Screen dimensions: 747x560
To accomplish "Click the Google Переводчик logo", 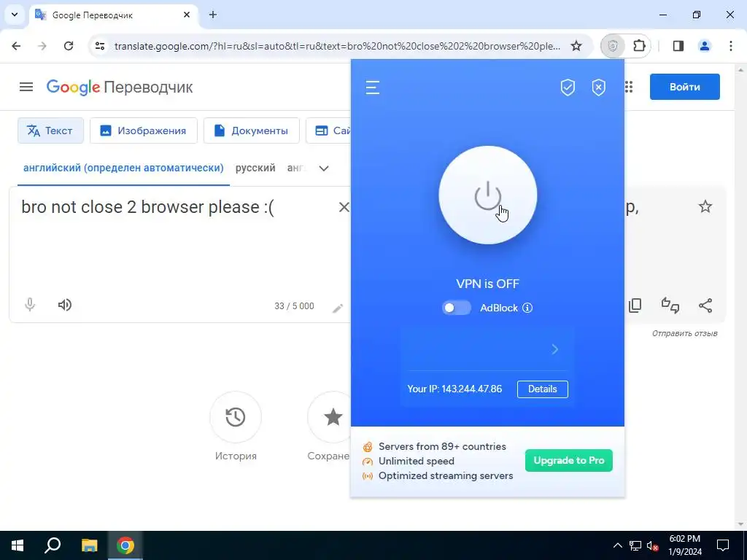I will pyautogui.click(x=120, y=87).
